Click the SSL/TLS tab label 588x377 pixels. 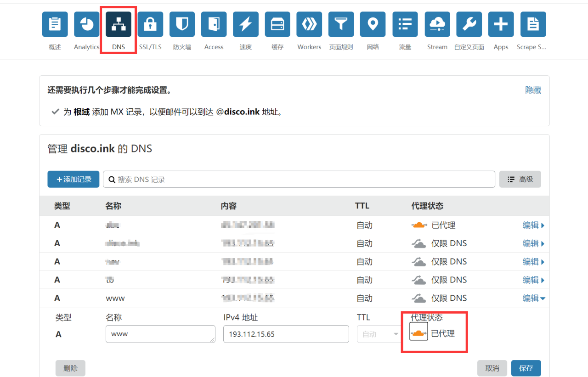[x=150, y=47]
